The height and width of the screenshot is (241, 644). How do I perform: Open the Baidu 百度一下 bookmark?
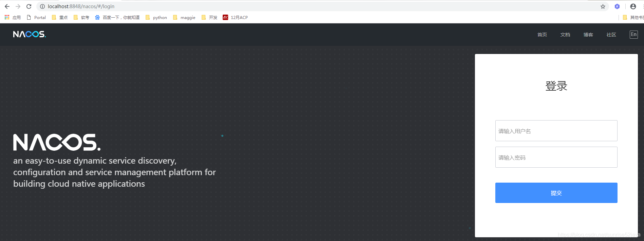117,17
